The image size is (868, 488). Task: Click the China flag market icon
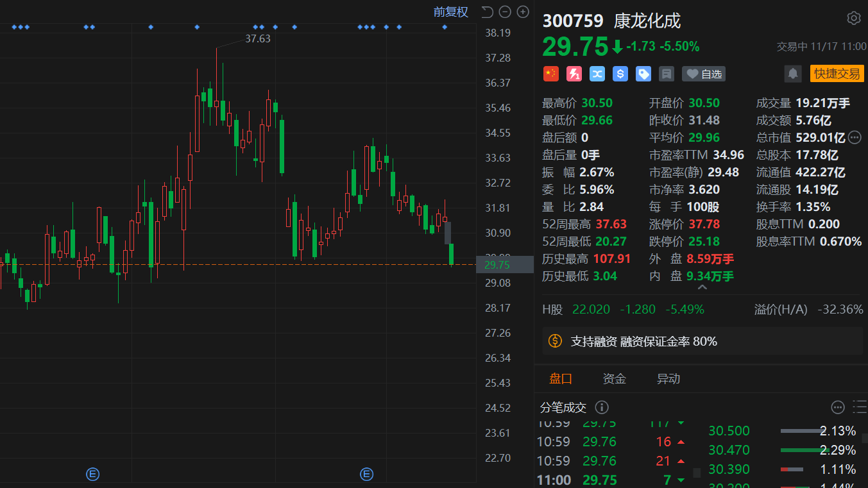tap(550, 74)
